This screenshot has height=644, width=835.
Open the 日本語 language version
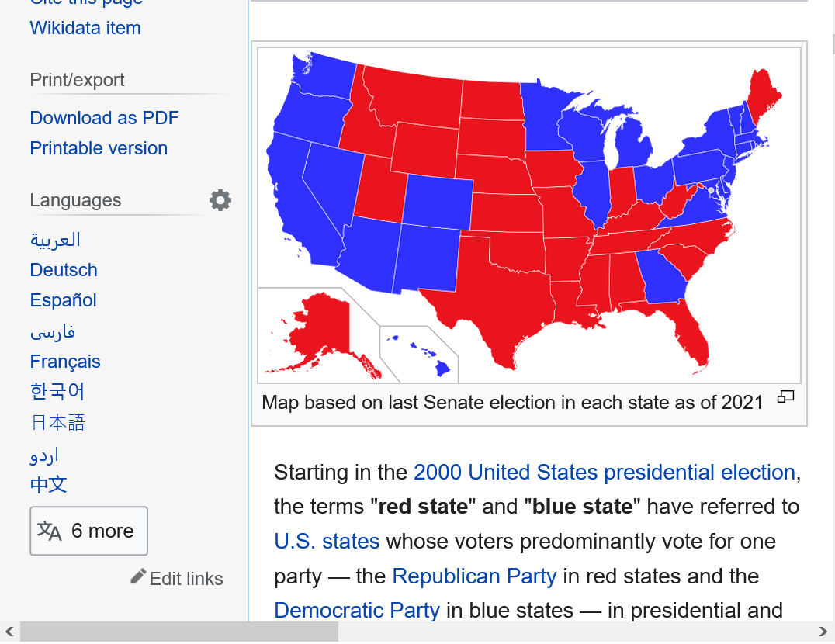(57, 423)
